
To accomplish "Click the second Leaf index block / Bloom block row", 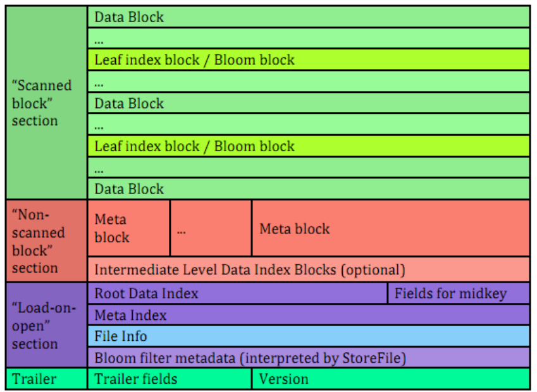I will (x=309, y=146).
